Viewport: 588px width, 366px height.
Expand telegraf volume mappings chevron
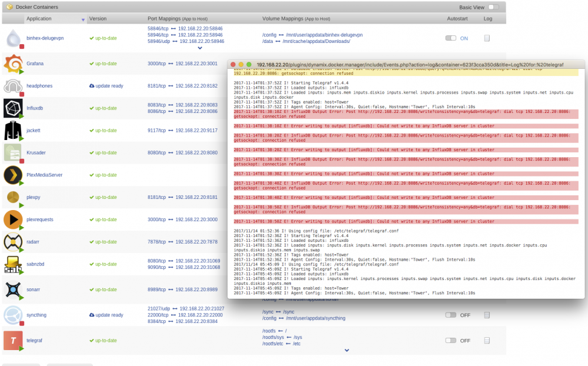coord(347,351)
